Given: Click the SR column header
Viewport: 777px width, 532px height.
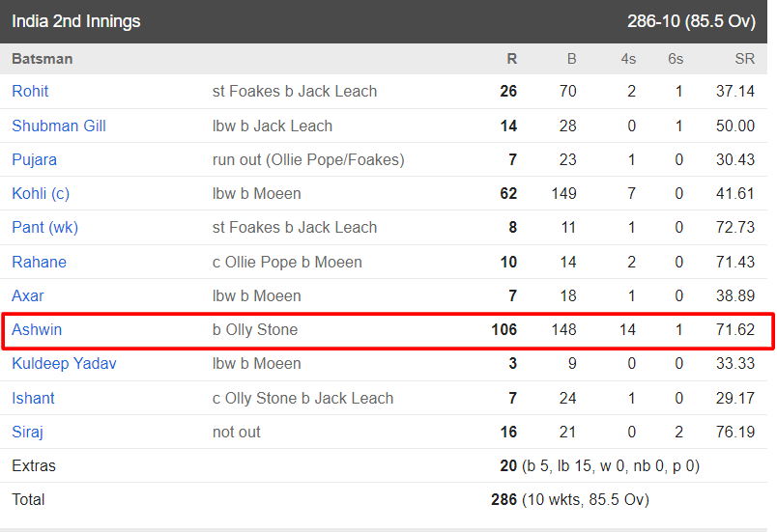Looking at the screenshot, I should [744, 59].
